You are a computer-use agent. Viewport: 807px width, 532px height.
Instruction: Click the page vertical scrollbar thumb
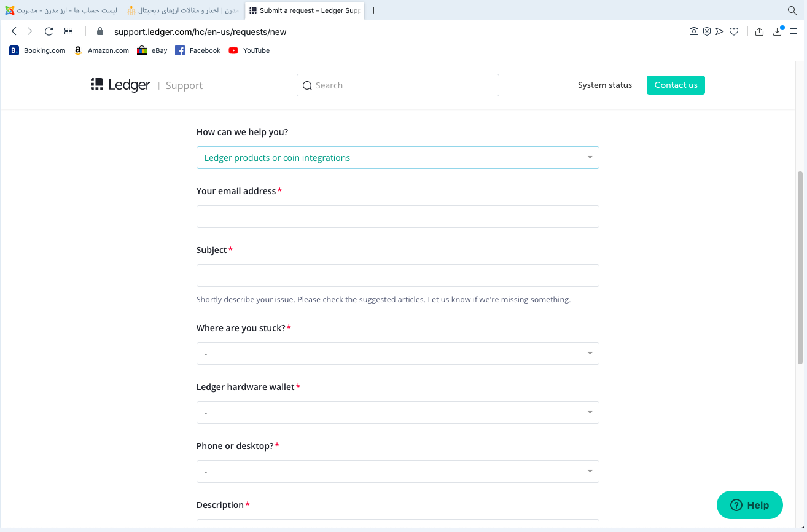(x=800, y=267)
